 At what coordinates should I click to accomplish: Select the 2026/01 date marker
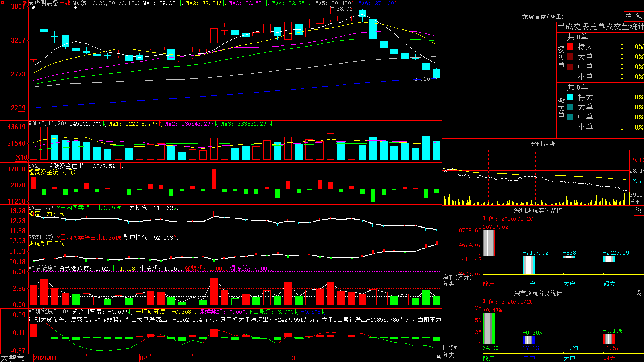coord(45,358)
